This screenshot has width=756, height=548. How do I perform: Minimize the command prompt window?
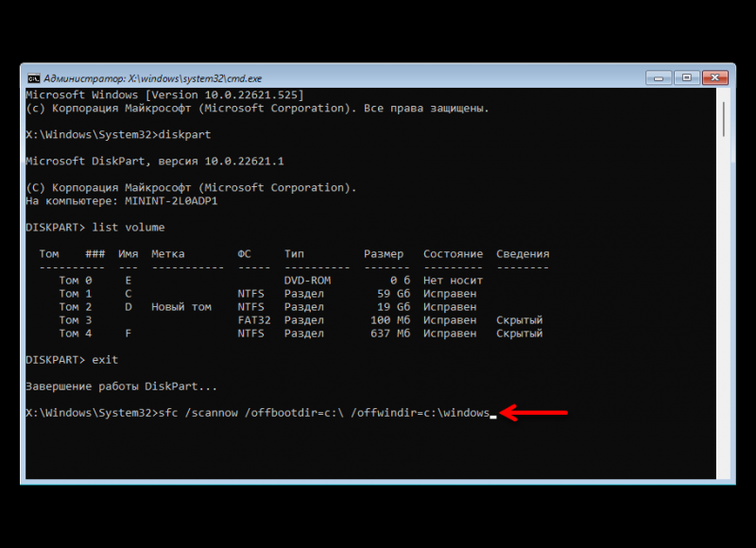pos(659,77)
